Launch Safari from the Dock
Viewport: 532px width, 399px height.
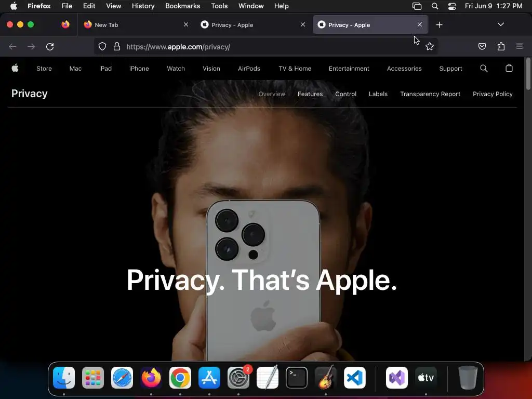pos(122,378)
